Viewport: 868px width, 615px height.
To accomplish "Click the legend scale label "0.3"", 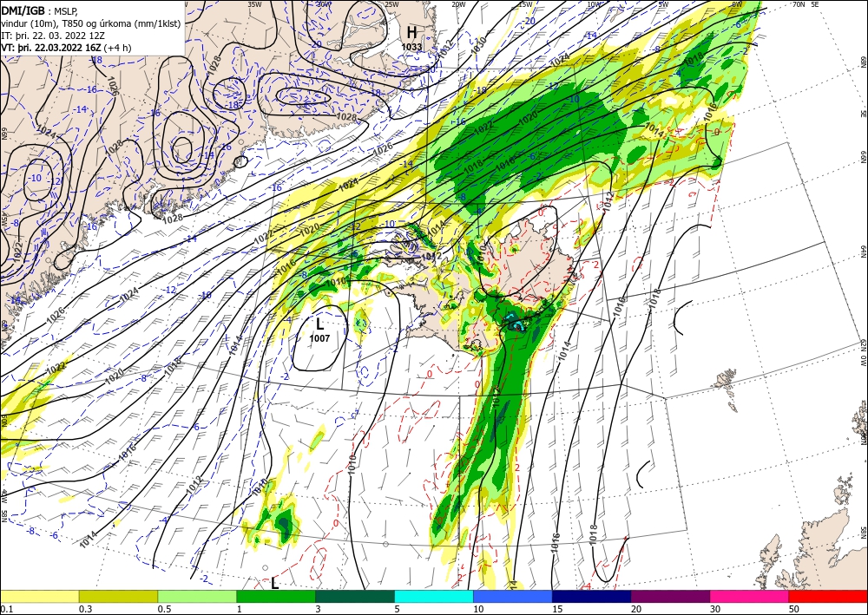I will pos(85,609).
